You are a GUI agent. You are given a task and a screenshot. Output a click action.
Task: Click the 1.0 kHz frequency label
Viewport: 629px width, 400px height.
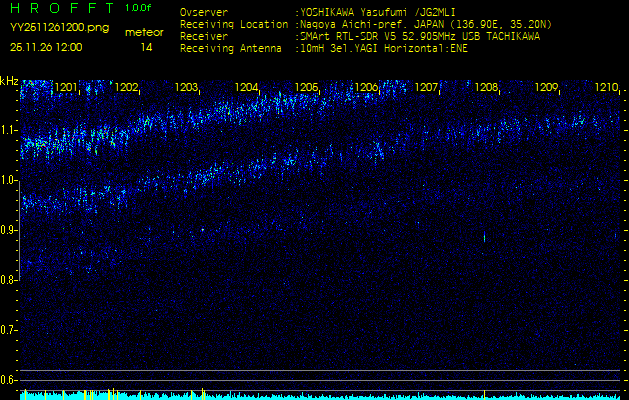[9, 180]
